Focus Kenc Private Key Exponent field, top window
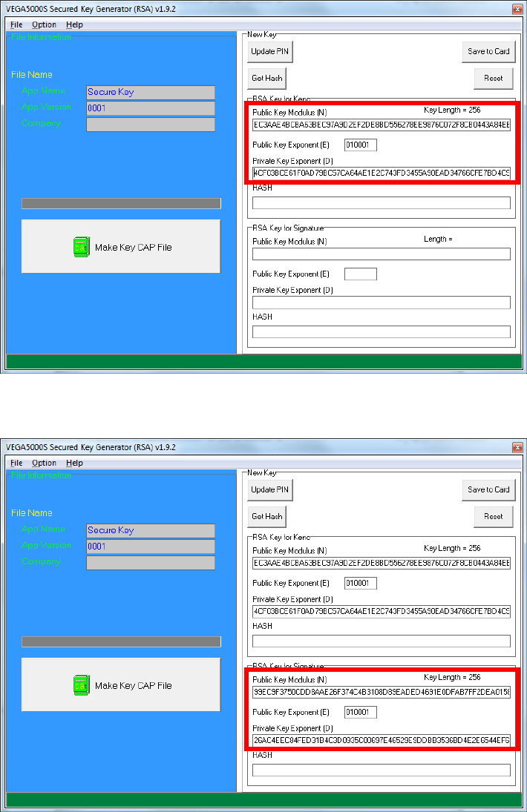Image resolution: width=527 pixels, height=812 pixels. point(382,173)
